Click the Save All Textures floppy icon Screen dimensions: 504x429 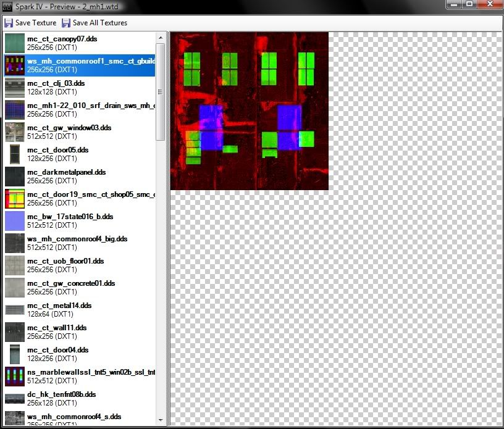tap(66, 23)
